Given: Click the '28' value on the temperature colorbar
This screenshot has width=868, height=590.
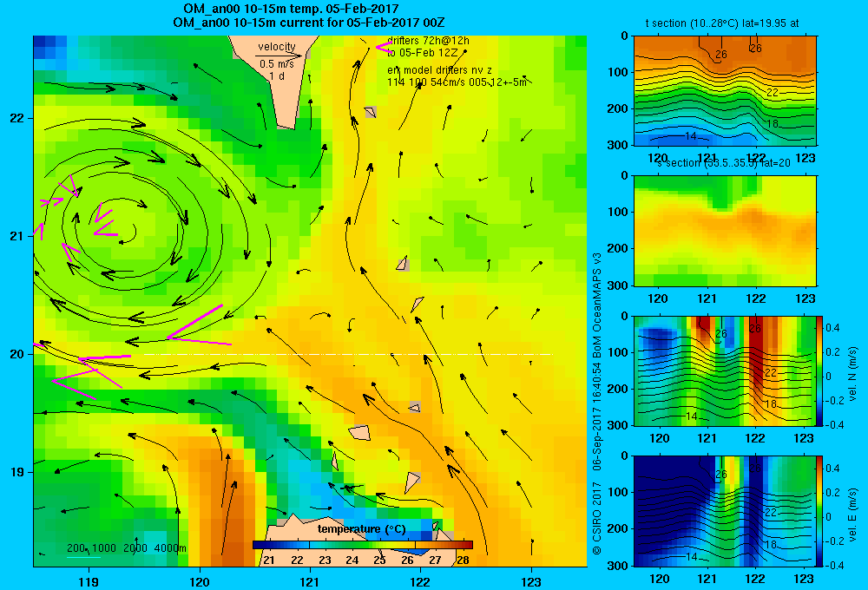Looking at the screenshot, I should [x=463, y=560].
